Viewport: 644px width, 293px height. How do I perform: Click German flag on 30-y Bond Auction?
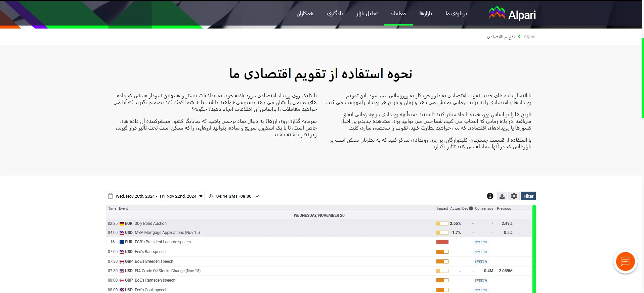click(x=122, y=224)
